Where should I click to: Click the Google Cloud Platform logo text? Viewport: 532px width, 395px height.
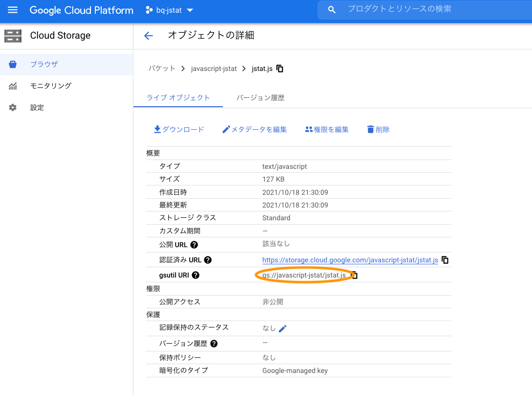pyautogui.click(x=82, y=10)
